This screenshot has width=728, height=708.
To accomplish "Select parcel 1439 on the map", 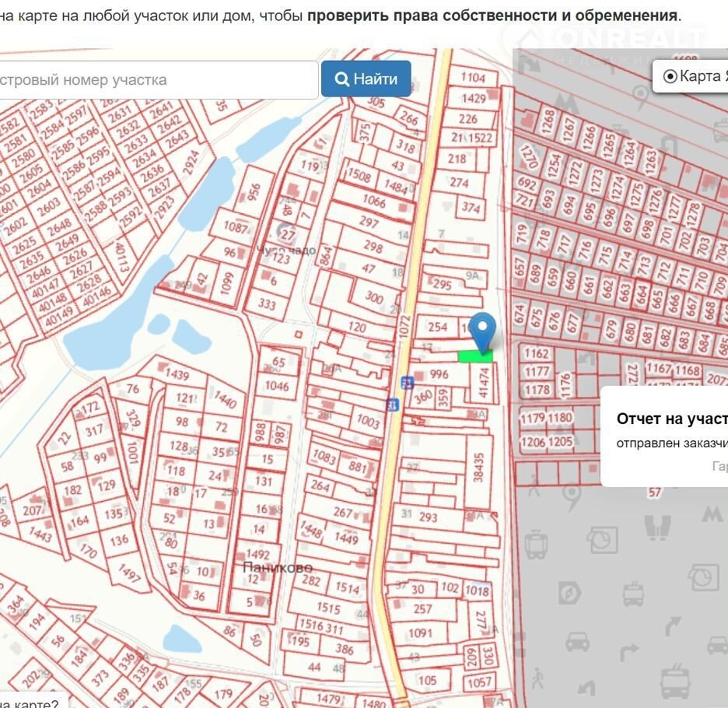I will [x=177, y=376].
